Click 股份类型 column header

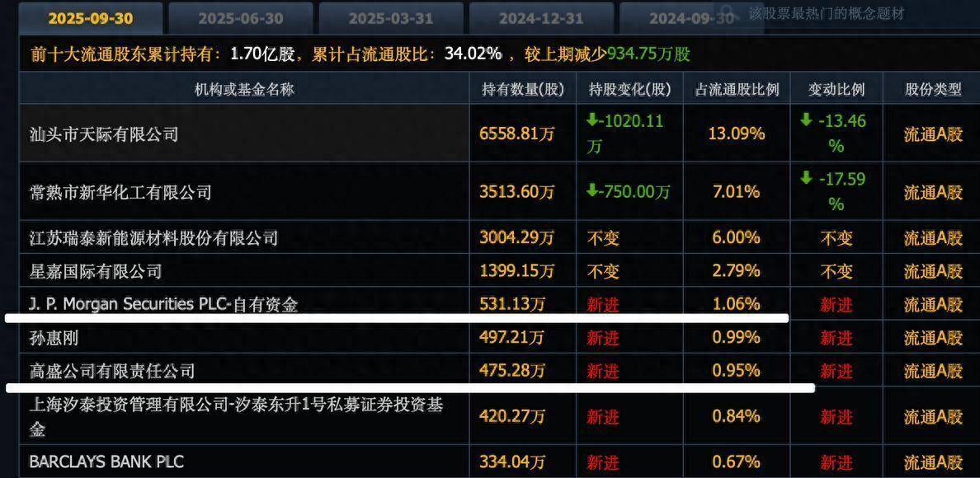click(933, 89)
